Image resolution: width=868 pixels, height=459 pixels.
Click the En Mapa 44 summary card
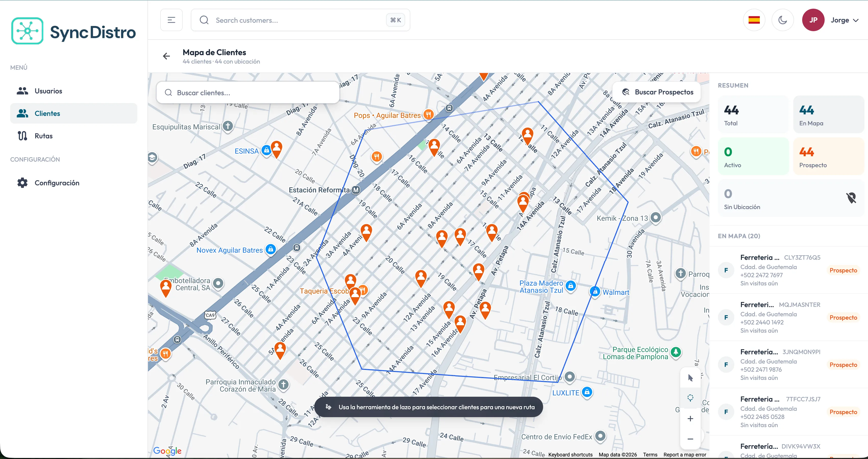point(829,114)
